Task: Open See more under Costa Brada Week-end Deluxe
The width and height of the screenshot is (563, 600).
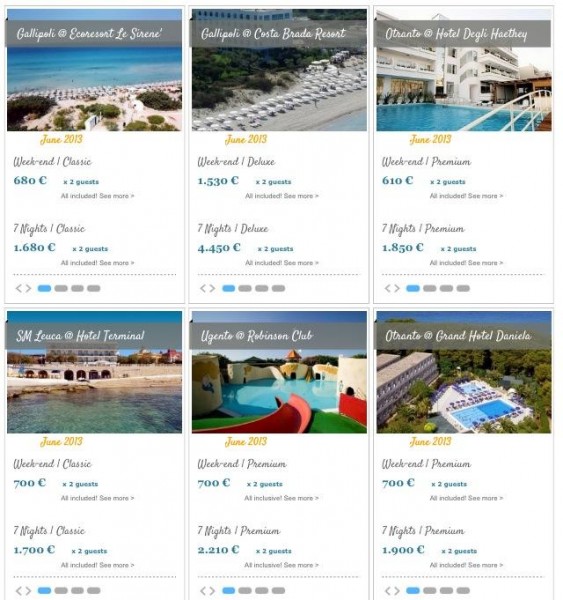Action: tap(301, 196)
